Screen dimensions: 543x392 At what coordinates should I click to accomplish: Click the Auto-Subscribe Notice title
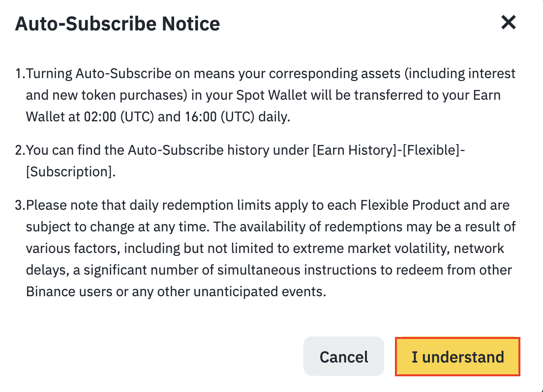pyautogui.click(x=118, y=24)
